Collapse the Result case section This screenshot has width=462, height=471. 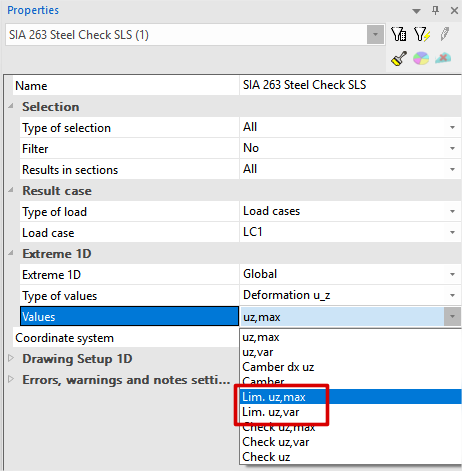click(x=11, y=190)
